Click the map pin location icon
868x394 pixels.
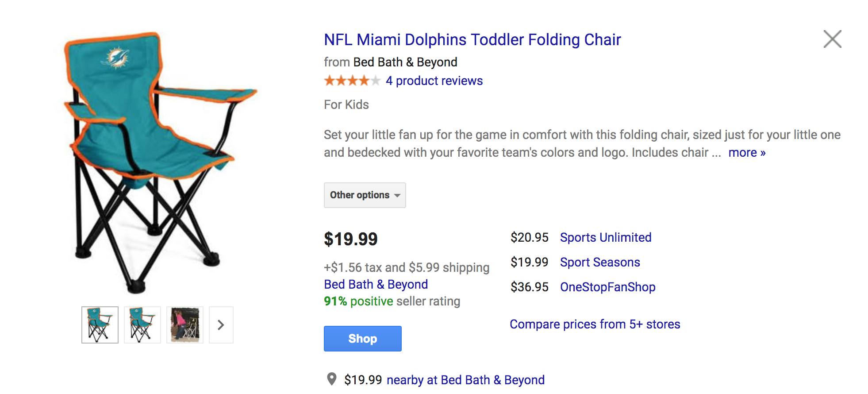click(331, 379)
